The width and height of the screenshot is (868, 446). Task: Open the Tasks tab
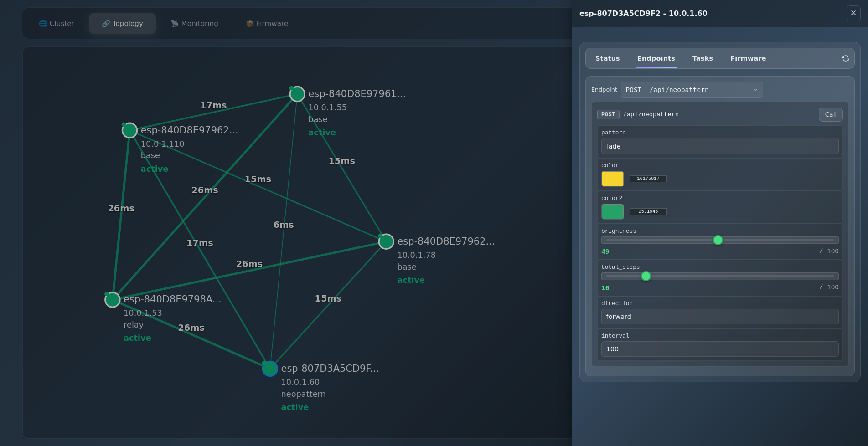tap(702, 58)
